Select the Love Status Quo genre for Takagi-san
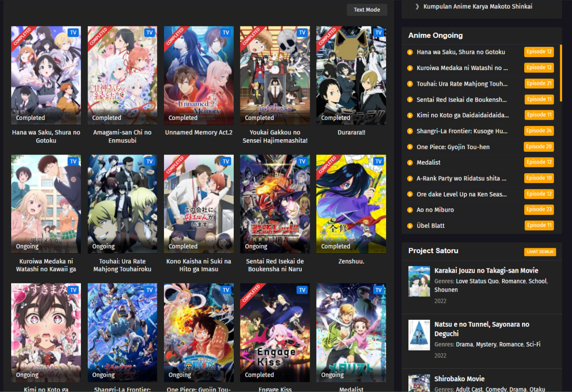The image size is (572, 392). point(477,281)
